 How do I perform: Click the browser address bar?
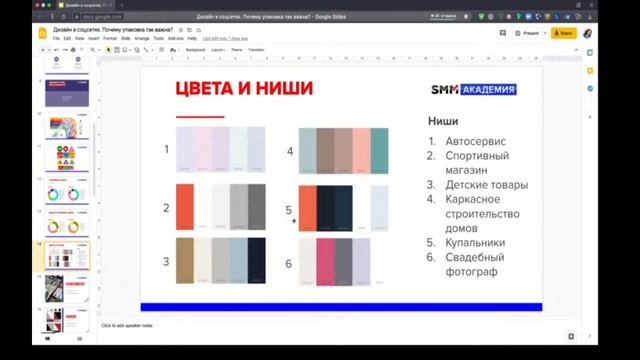(99, 17)
